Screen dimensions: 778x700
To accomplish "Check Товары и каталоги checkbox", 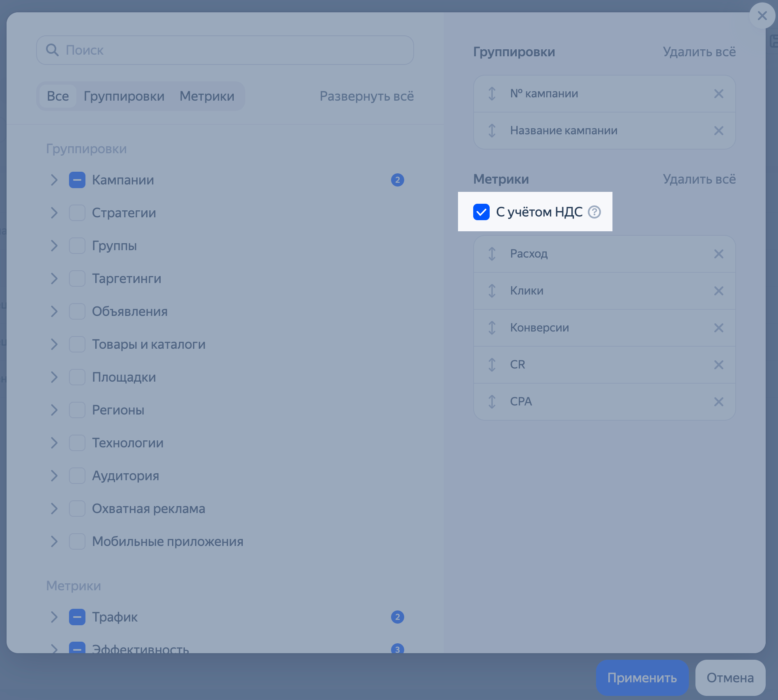I will [77, 344].
